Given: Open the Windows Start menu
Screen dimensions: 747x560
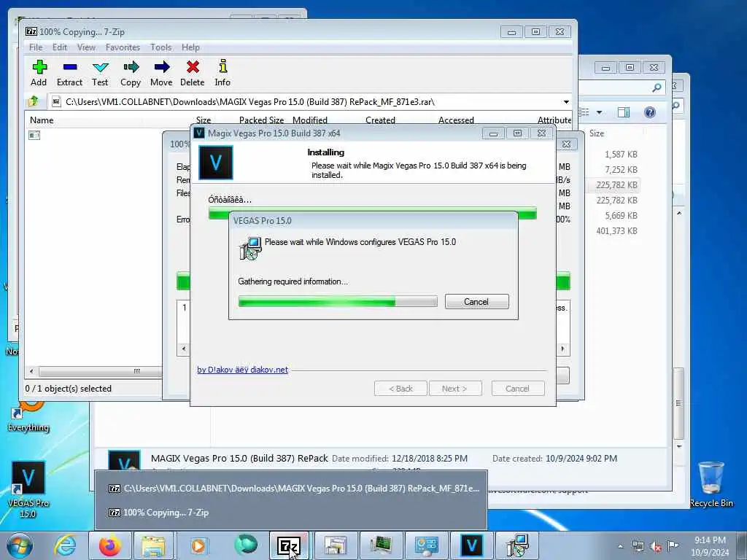Looking at the screenshot, I should (19, 545).
